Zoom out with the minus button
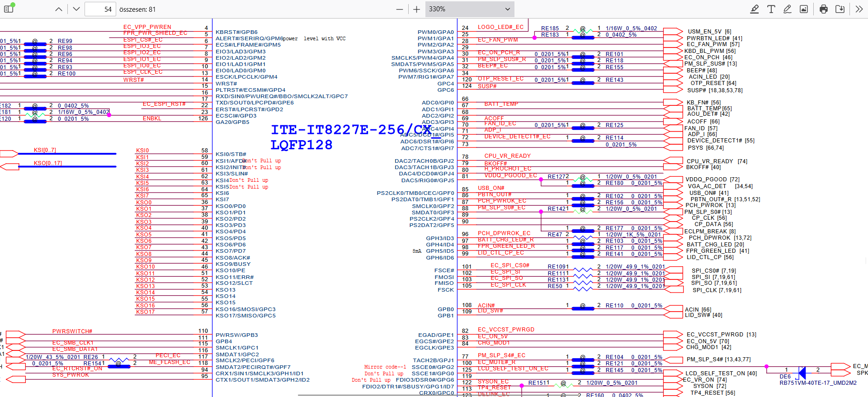This screenshot has height=397, width=868. pos(399,9)
